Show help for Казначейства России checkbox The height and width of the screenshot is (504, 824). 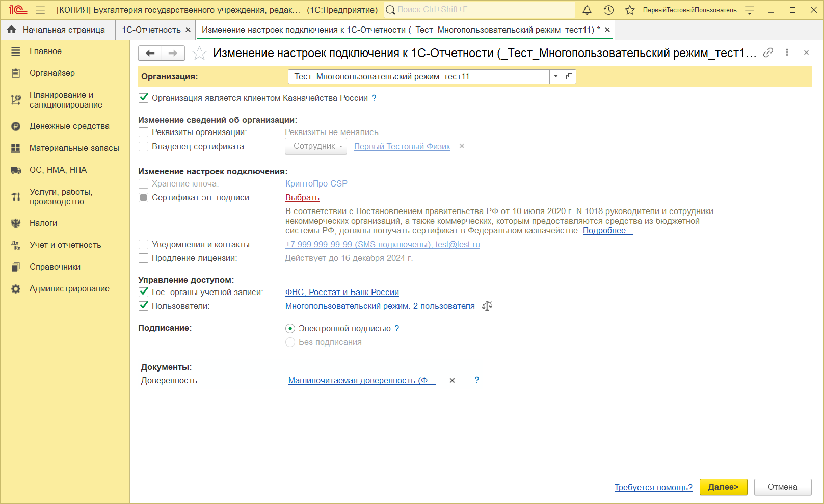[x=374, y=98]
